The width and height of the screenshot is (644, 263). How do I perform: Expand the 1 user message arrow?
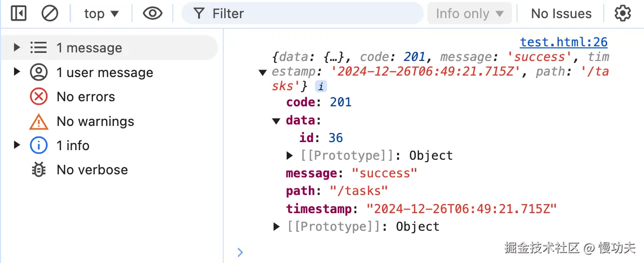coord(17,72)
